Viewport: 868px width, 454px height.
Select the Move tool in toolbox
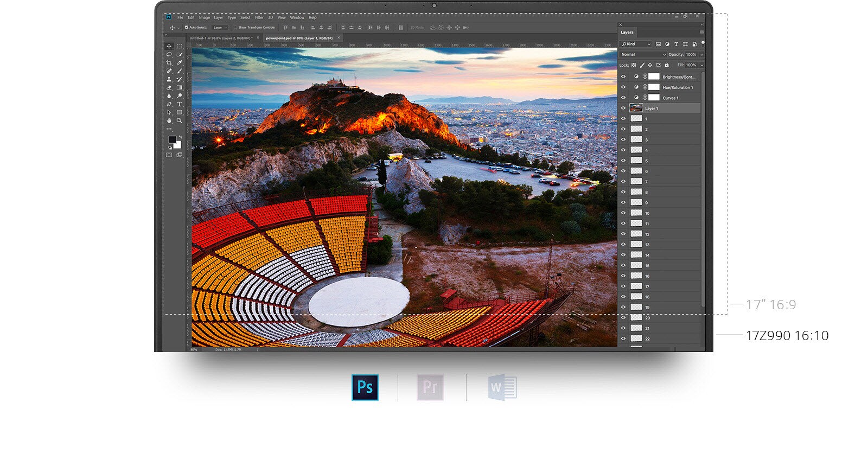[x=169, y=46]
